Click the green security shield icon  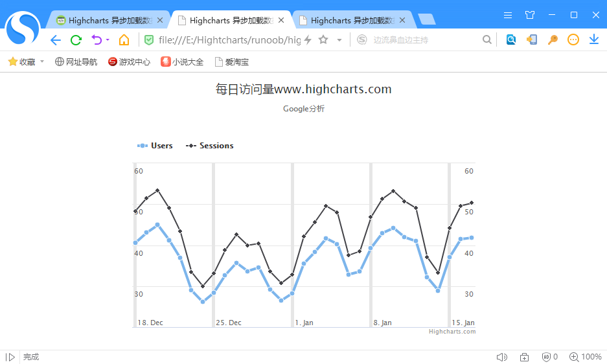(148, 40)
